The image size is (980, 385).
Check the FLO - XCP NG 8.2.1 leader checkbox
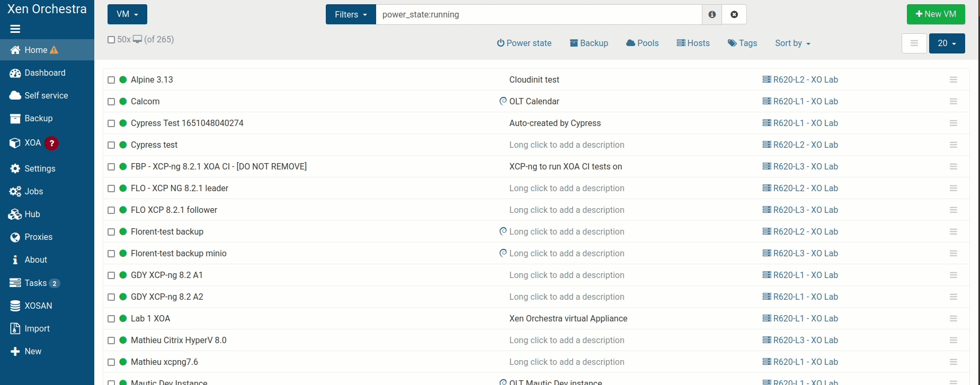111,189
